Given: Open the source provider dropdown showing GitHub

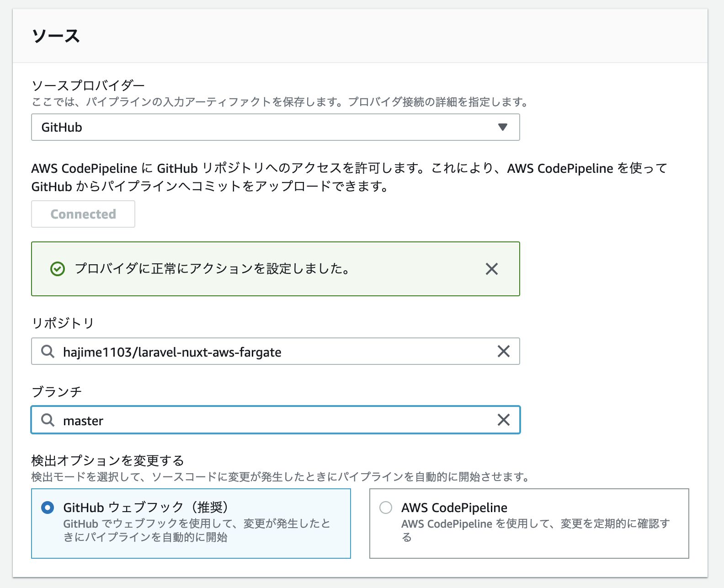Looking at the screenshot, I should point(275,127).
